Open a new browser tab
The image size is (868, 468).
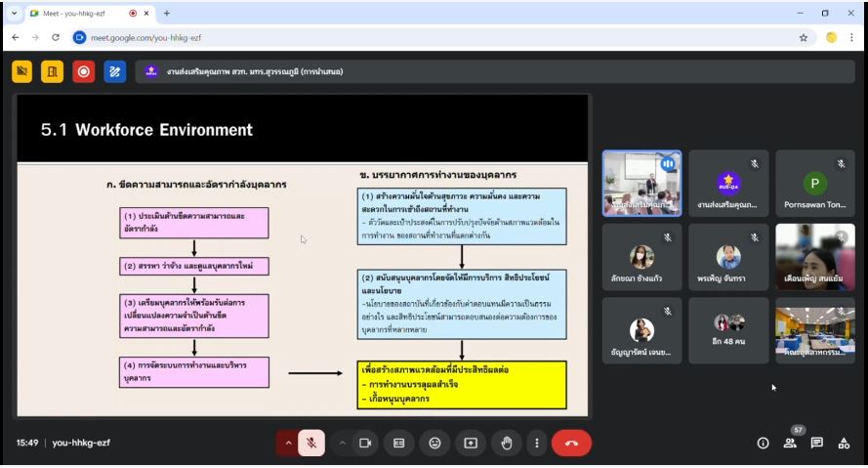167,14
